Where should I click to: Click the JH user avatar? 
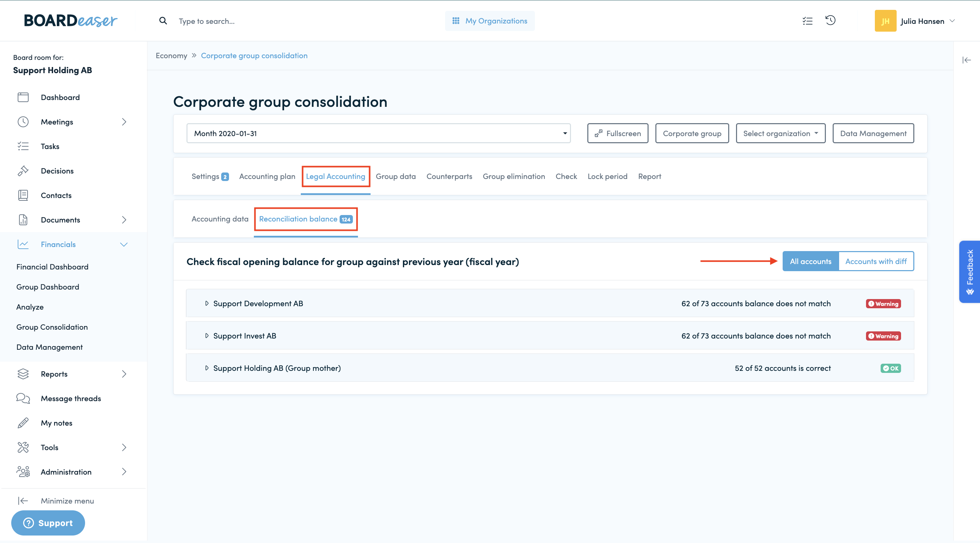tap(885, 21)
